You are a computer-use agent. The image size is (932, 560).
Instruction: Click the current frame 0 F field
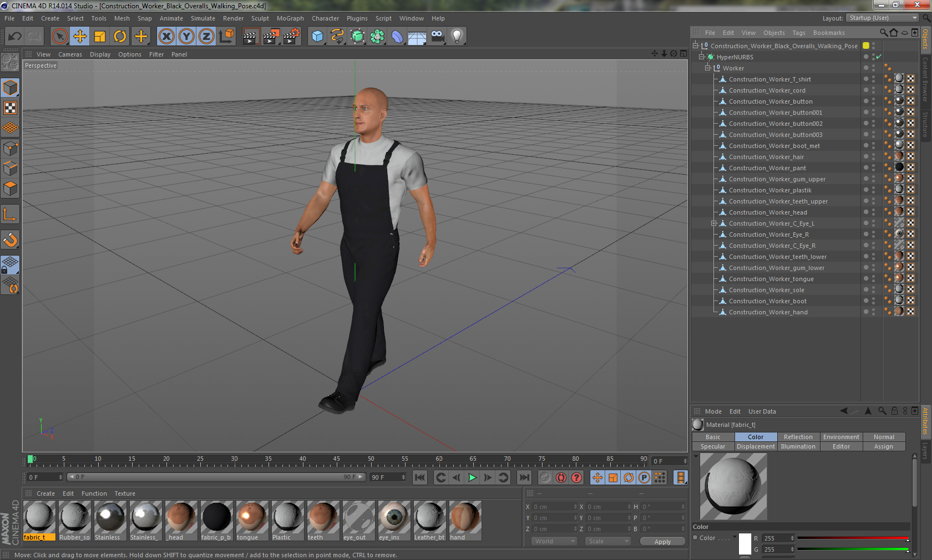point(670,461)
